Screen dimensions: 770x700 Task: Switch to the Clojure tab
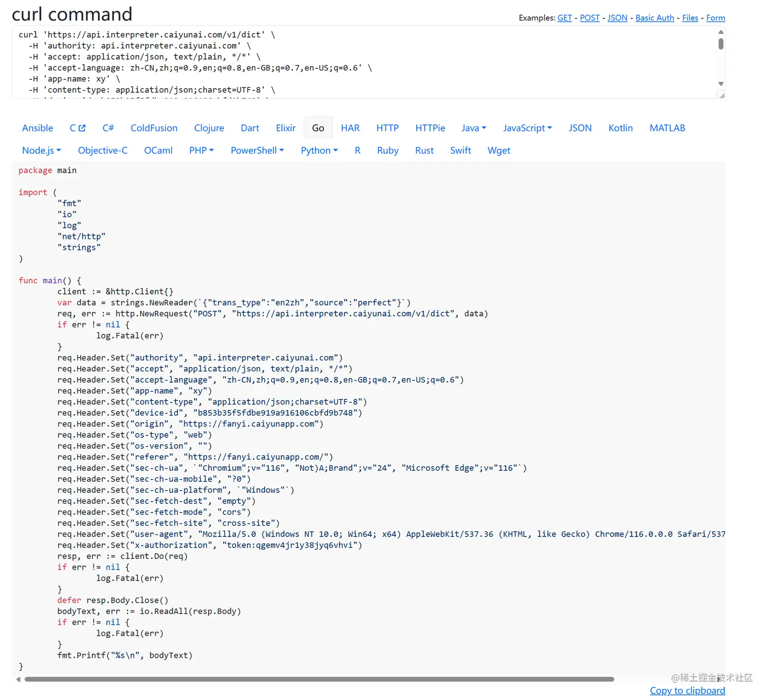point(209,128)
